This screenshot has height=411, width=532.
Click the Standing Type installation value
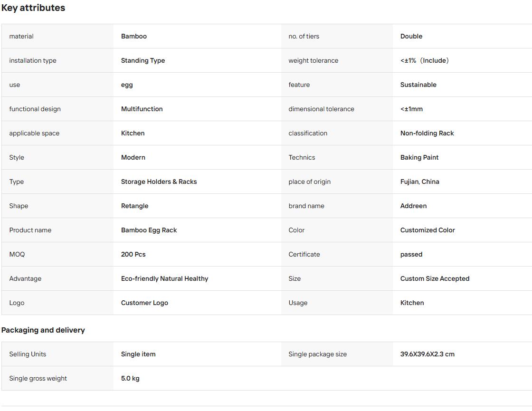(x=143, y=60)
